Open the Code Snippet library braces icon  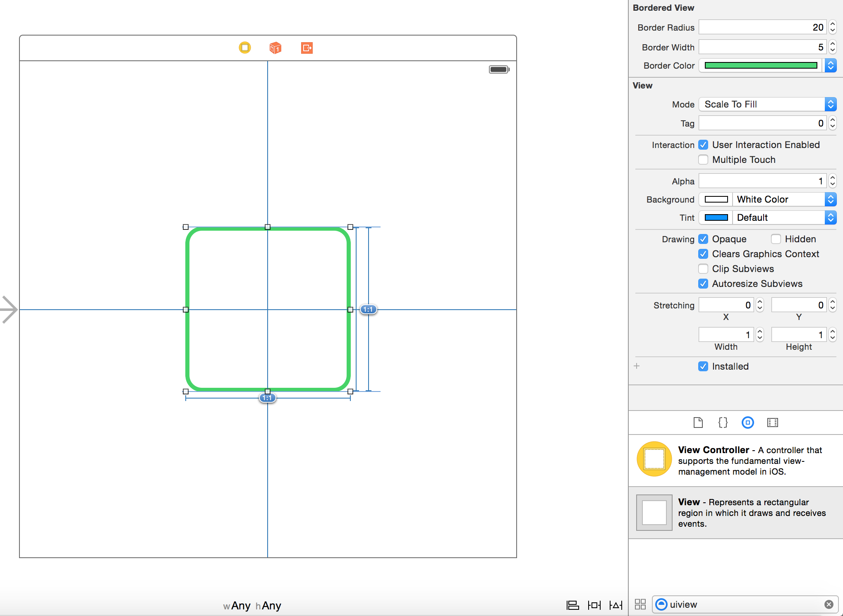tap(723, 423)
